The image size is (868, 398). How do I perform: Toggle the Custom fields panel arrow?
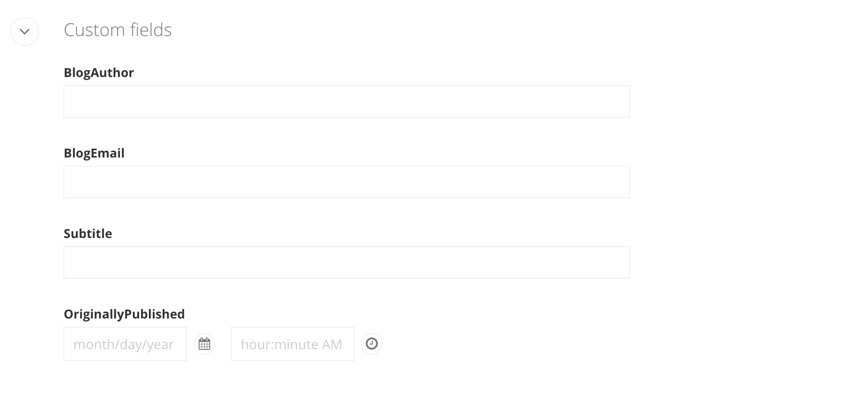[x=25, y=32]
